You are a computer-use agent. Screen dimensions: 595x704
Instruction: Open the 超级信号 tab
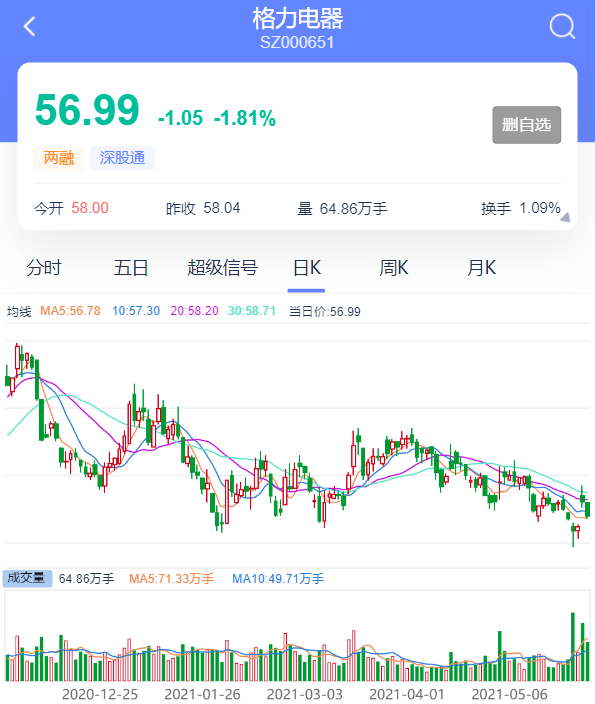pyautogui.click(x=223, y=268)
